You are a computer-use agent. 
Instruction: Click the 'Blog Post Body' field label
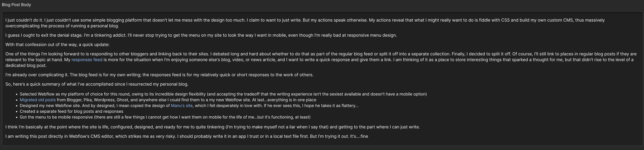coord(17,5)
